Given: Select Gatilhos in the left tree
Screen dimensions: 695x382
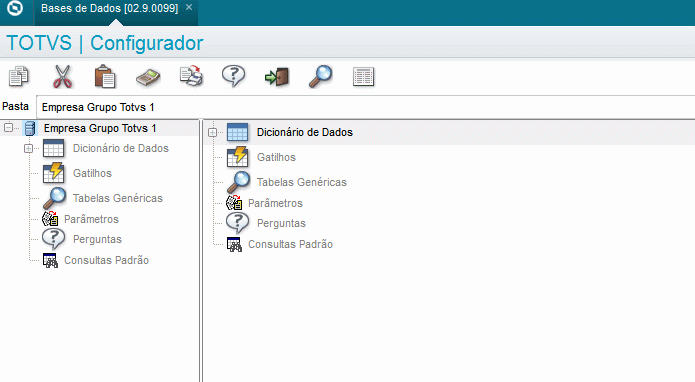Looking at the screenshot, I should (92, 173).
